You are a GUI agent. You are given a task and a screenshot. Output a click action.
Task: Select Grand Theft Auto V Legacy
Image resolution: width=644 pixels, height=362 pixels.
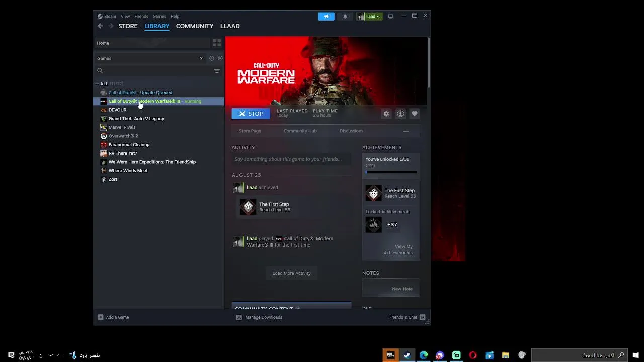coord(158,119)
